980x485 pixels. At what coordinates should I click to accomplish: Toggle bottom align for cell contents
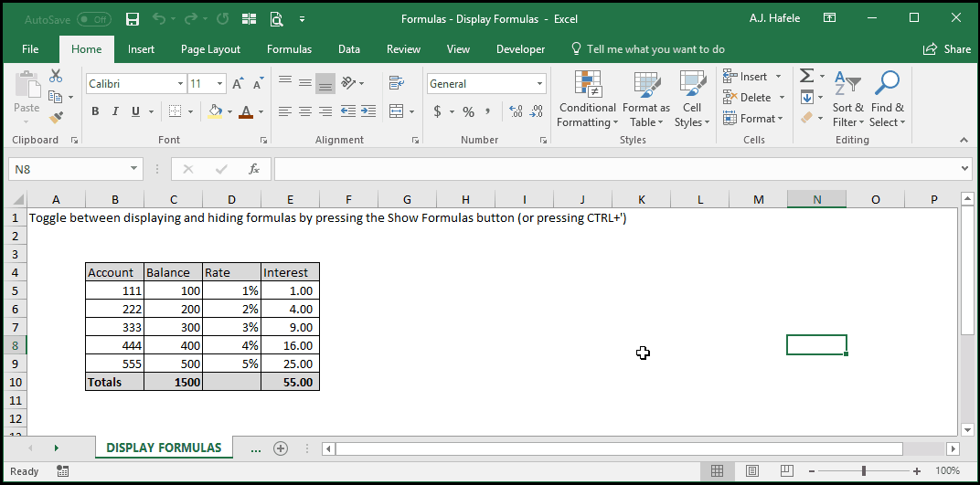[325, 83]
